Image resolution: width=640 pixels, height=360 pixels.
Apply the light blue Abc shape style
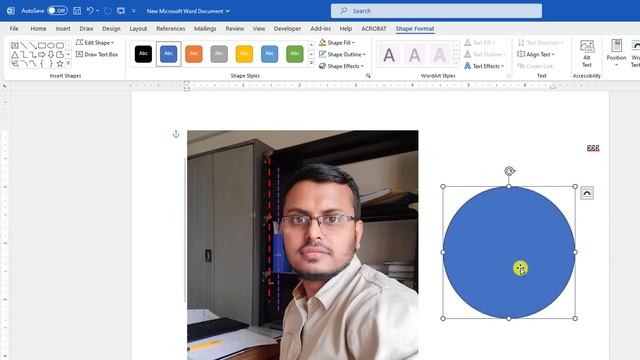click(269, 54)
